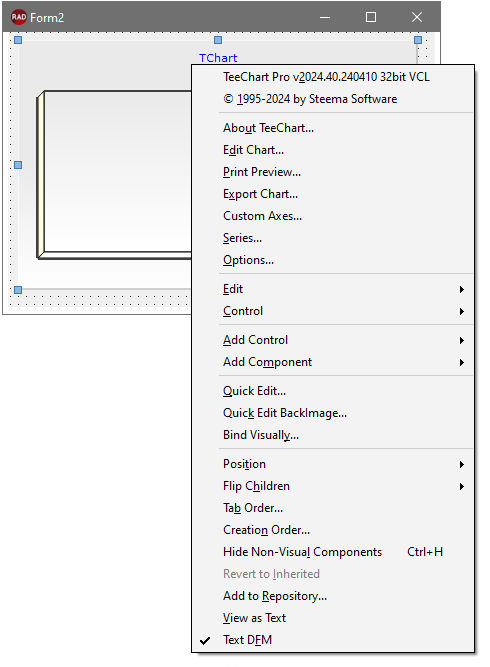
Task: Click Bind Visually... menu item
Action: tap(333, 435)
